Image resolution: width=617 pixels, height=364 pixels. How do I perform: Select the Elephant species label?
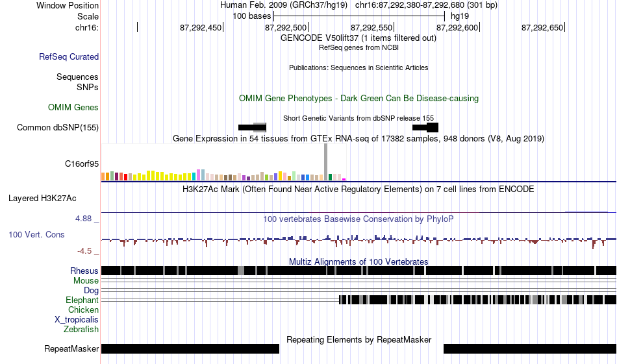[82, 300]
